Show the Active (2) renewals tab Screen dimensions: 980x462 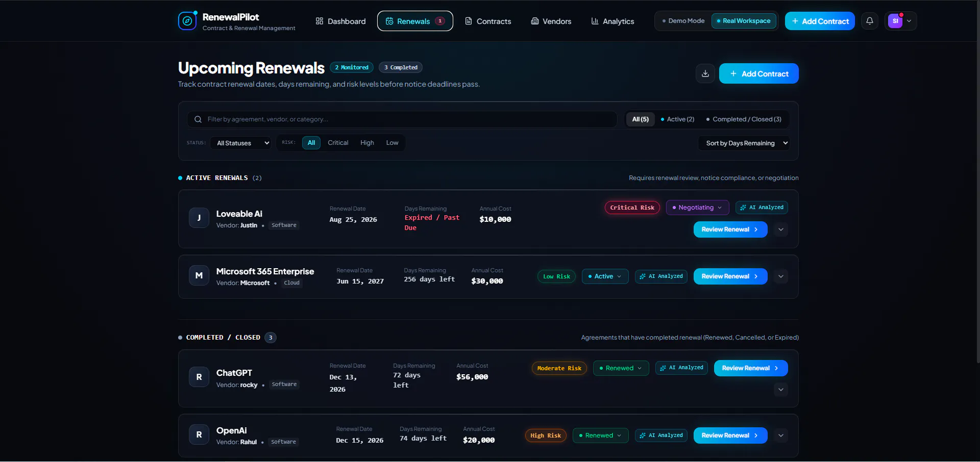[677, 119]
